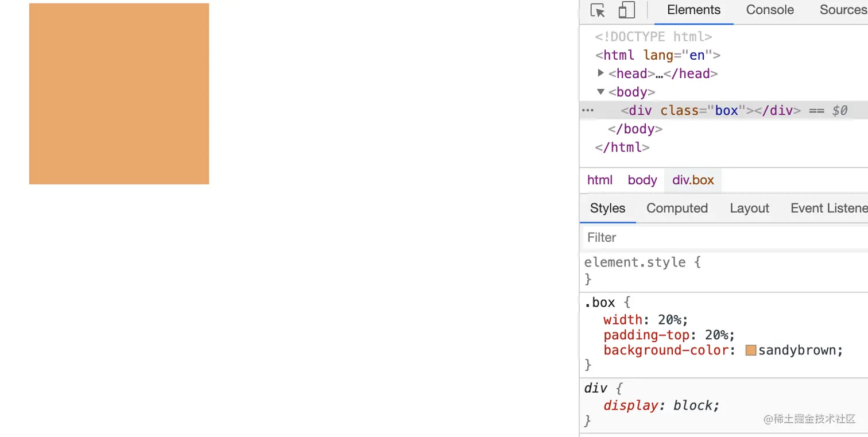Select the Styles pane tab
868x437 pixels.
607,208
